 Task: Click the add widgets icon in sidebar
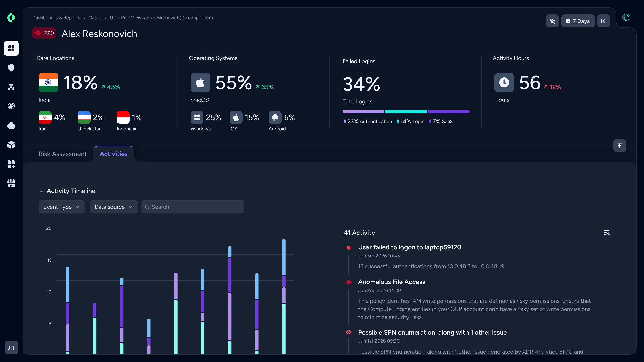pos(11,164)
